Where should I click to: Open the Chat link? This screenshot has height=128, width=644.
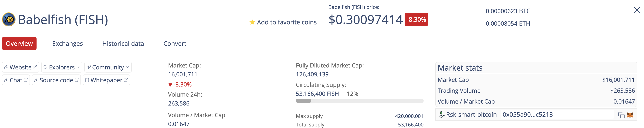16,80
